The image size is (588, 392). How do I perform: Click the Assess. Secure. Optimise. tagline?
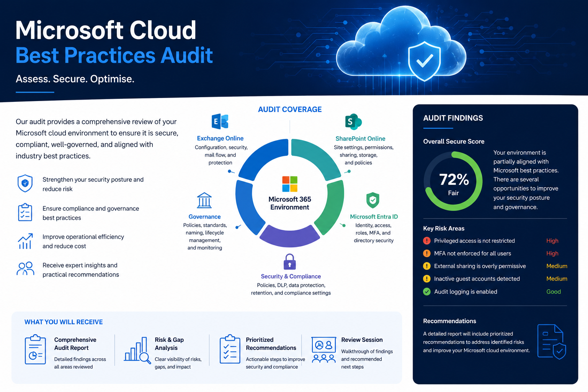click(x=75, y=79)
